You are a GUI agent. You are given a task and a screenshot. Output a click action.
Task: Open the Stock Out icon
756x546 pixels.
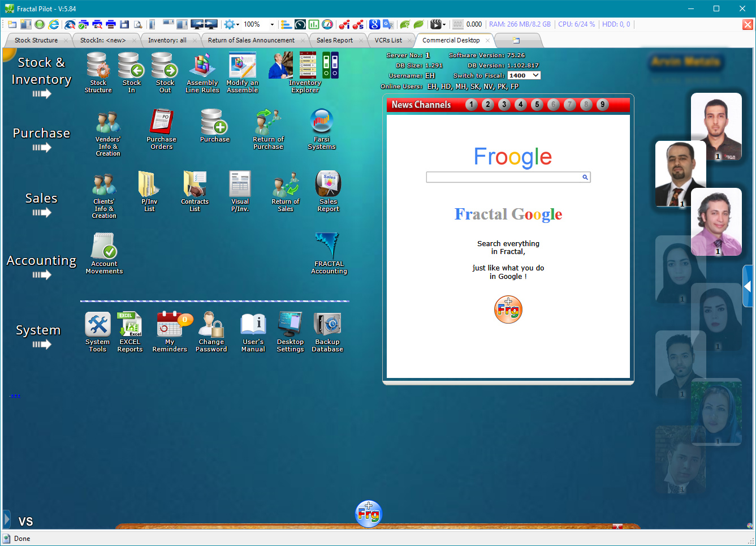[165, 72]
